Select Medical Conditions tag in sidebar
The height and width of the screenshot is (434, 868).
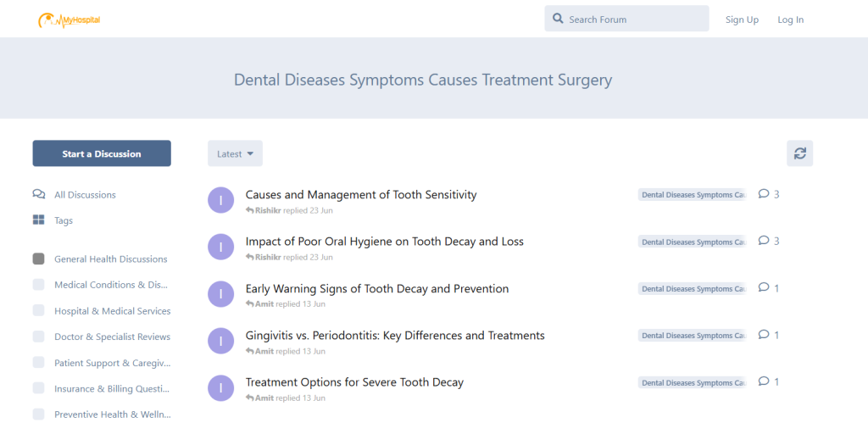[x=110, y=285]
